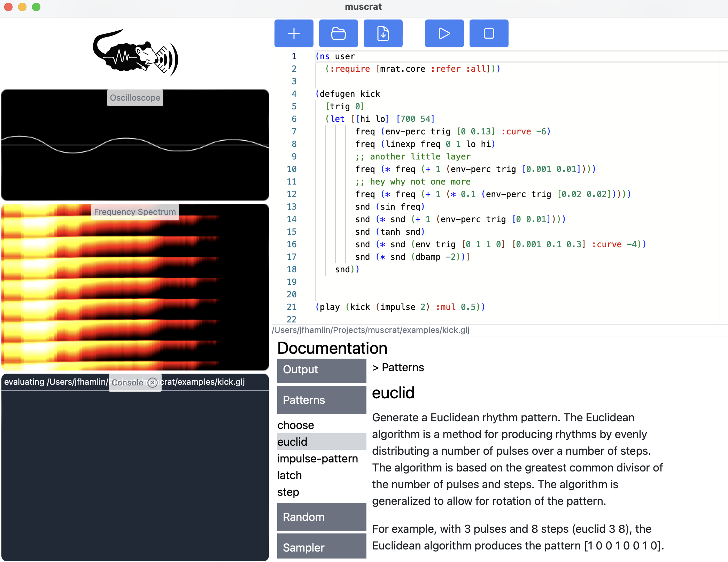The image size is (728, 562).
Task: Open the step documentation entry
Action: coord(288,492)
